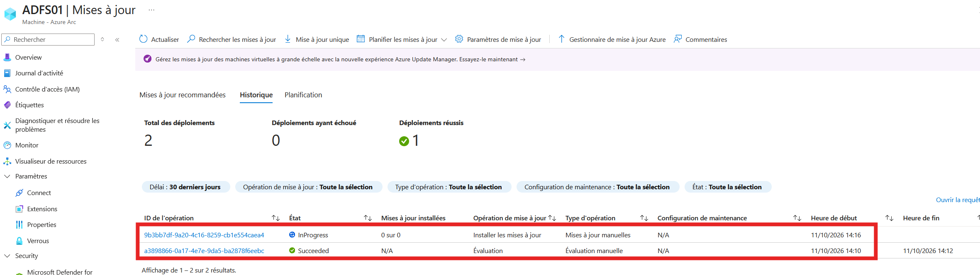Click the Properties icon in sidebar
This screenshot has height=275, width=980.
19,224
